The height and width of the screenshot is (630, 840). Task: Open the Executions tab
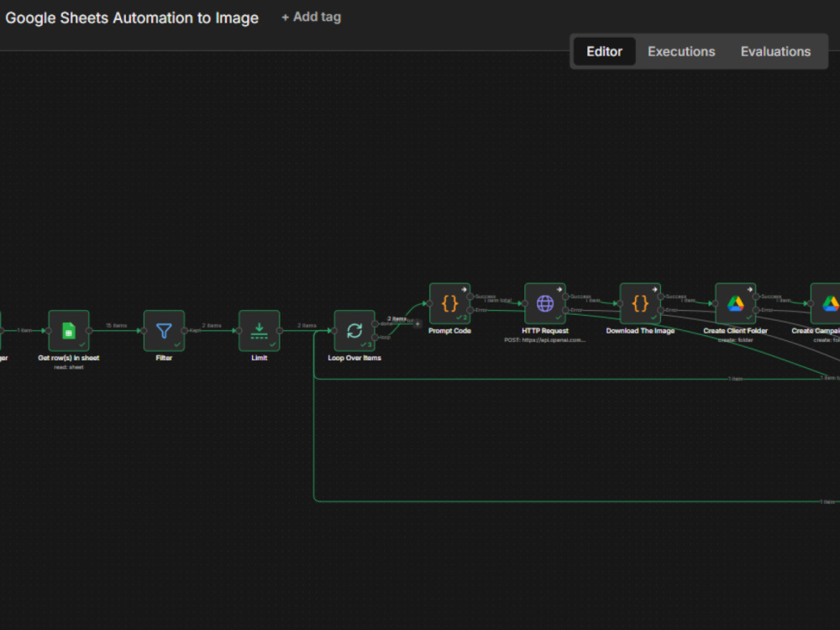pos(681,51)
